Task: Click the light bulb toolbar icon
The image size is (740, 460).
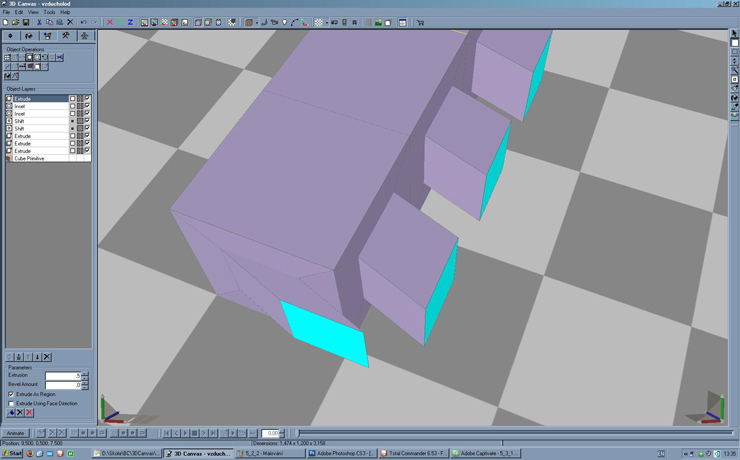Action: coord(285,22)
